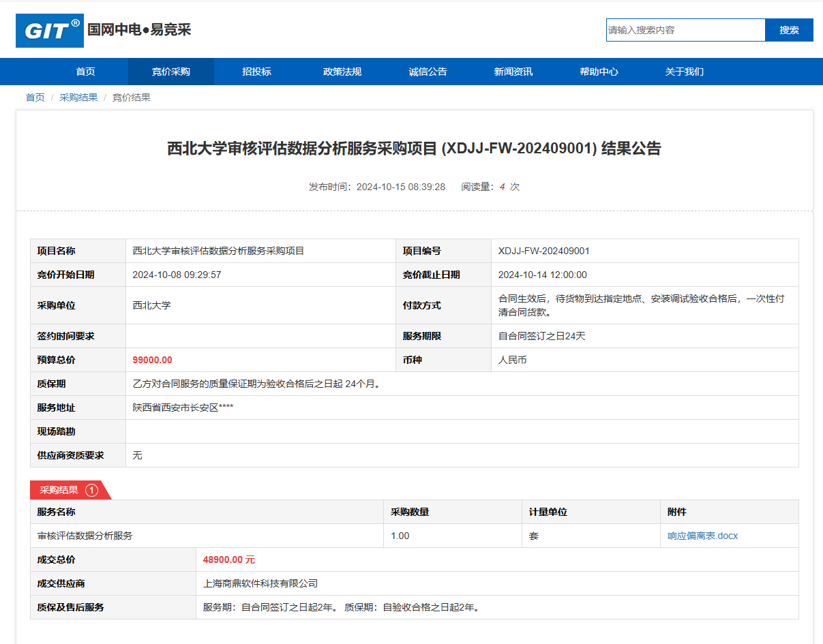Viewport: 823px width, 644px height.
Task: Navigate to 诚信公告 section
Action: [x=428, y=72]
